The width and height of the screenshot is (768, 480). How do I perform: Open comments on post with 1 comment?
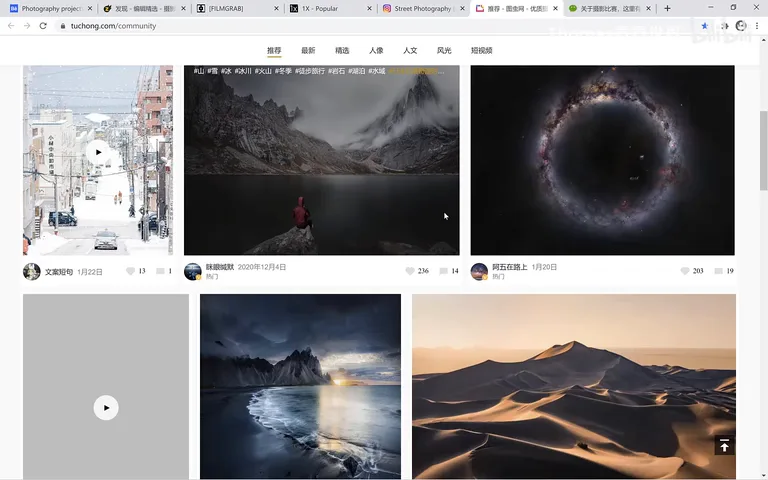(x=160, y=271)
